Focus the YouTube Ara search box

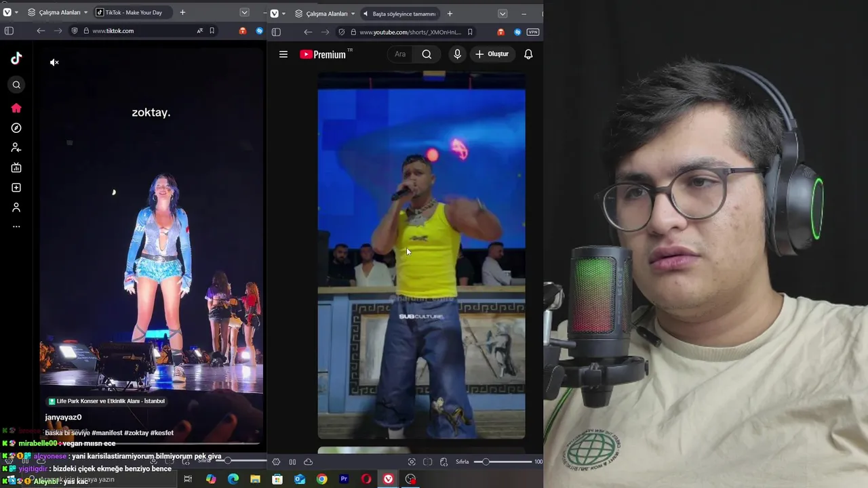[x=400, y=54]
